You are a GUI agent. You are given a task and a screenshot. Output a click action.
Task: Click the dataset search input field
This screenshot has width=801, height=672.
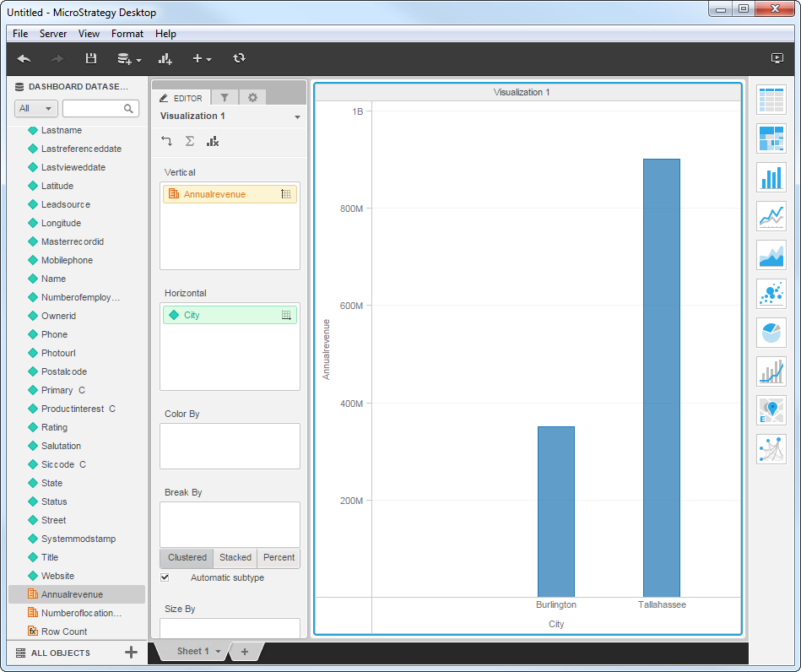pyautogui.click(x=95, y=108)
